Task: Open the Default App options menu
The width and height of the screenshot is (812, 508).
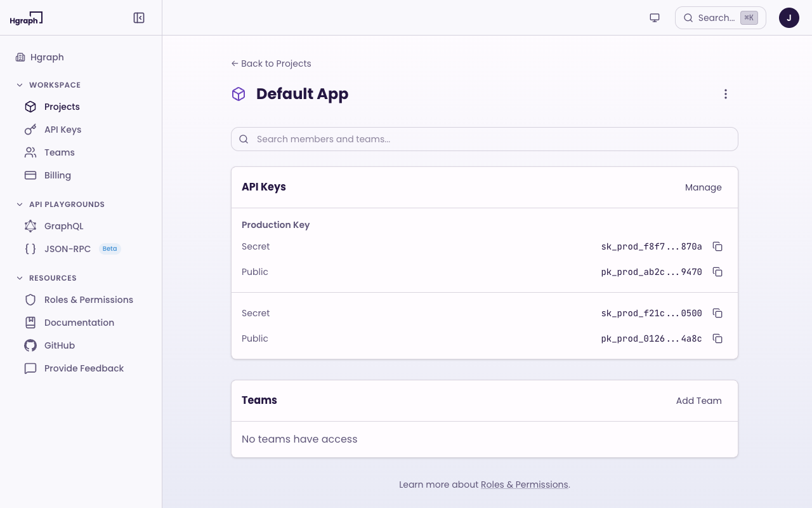Action: 726,94
